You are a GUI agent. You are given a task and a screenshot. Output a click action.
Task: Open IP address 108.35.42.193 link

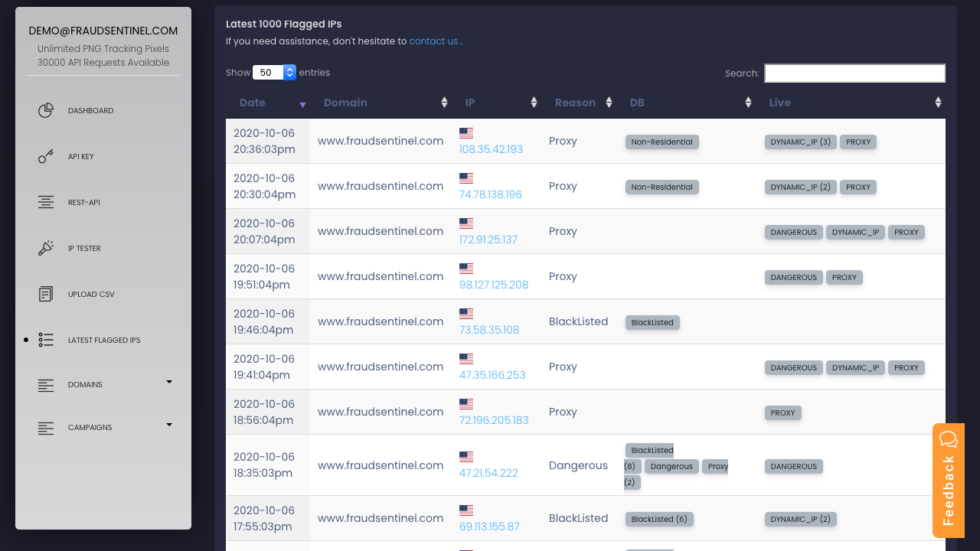point(491,149)
